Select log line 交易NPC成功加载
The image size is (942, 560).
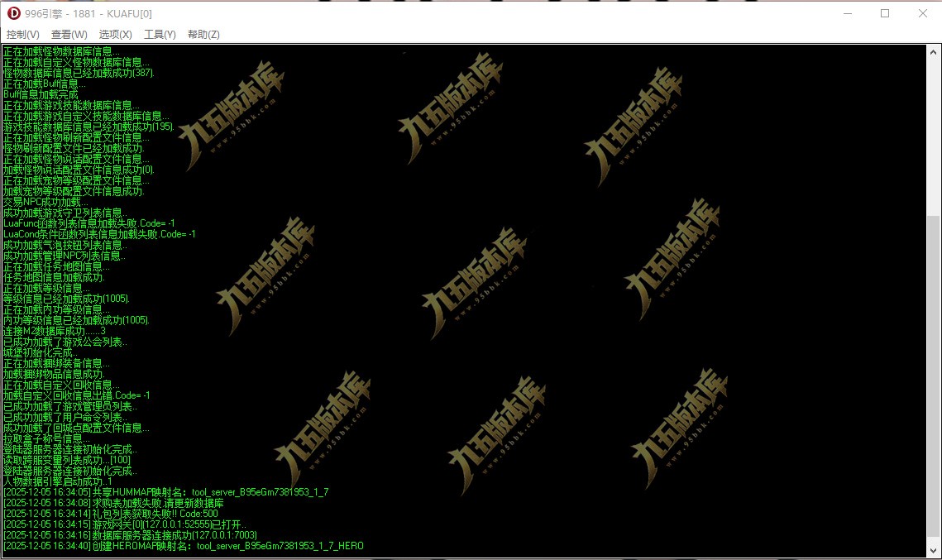coord(45,202)
